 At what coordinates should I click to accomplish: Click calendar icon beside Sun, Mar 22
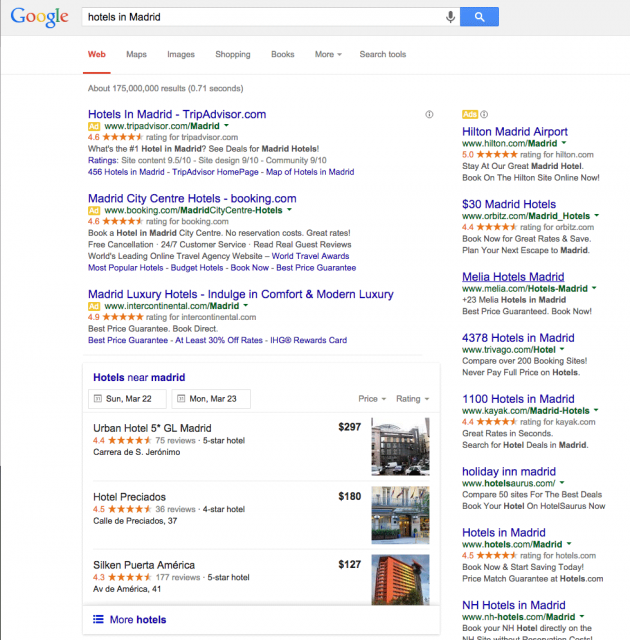[97, 399]
